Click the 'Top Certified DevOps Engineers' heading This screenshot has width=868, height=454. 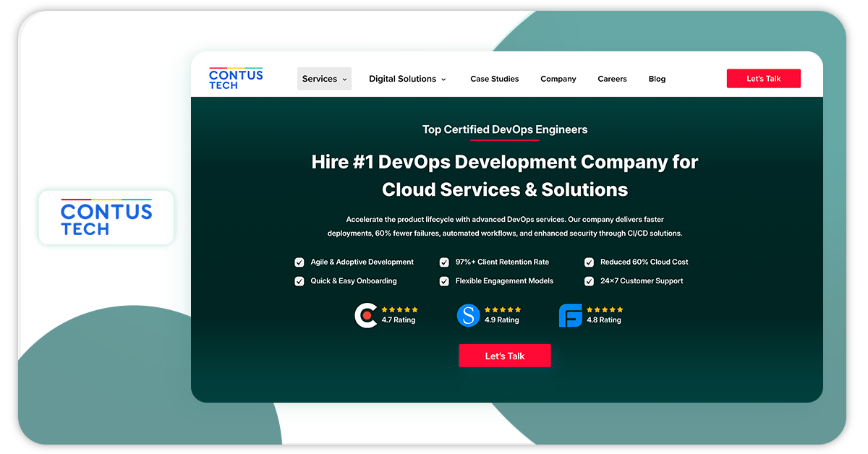pos(505,130)
